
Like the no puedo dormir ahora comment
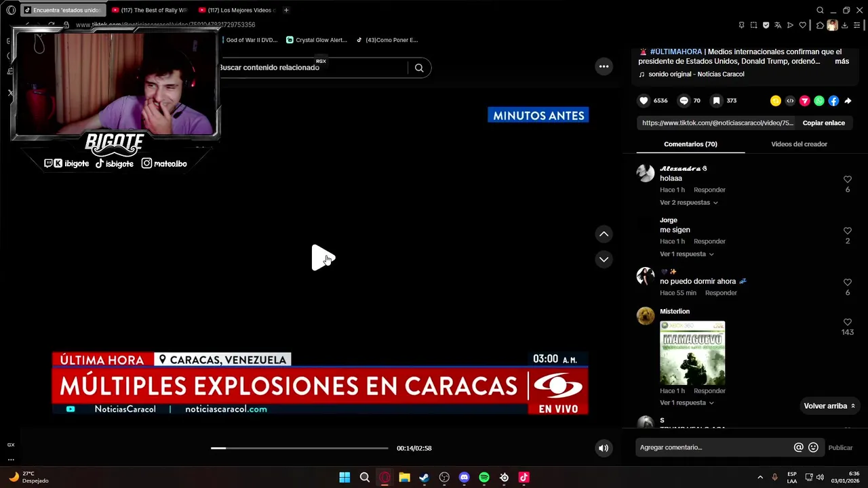(x=847, y=282)
